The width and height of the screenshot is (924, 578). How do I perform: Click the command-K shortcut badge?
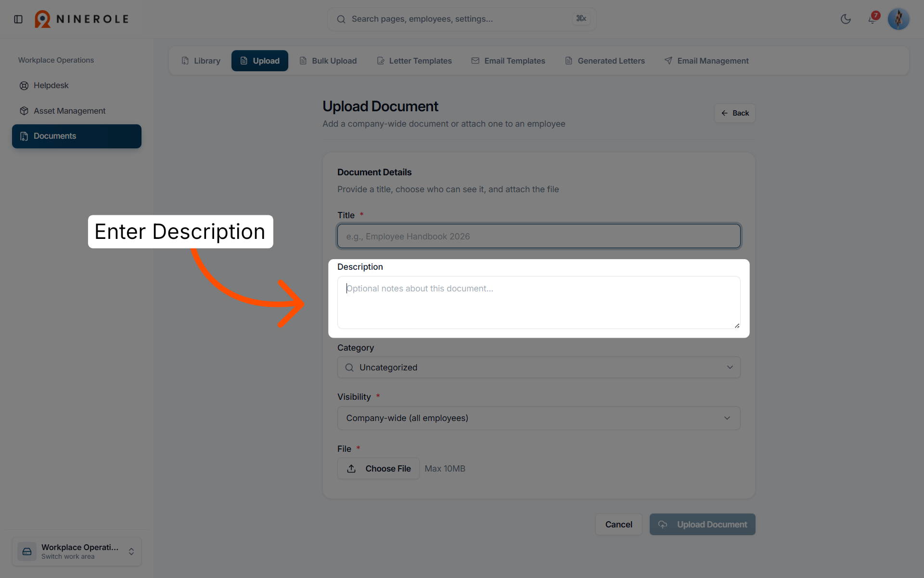(x=581, y=19)
